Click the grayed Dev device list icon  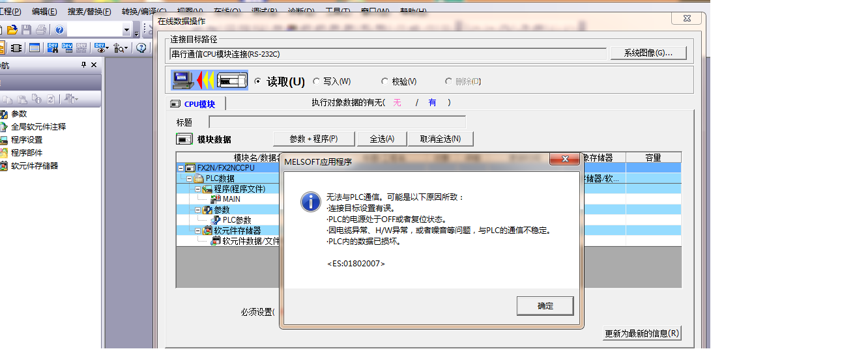[81, 48]
